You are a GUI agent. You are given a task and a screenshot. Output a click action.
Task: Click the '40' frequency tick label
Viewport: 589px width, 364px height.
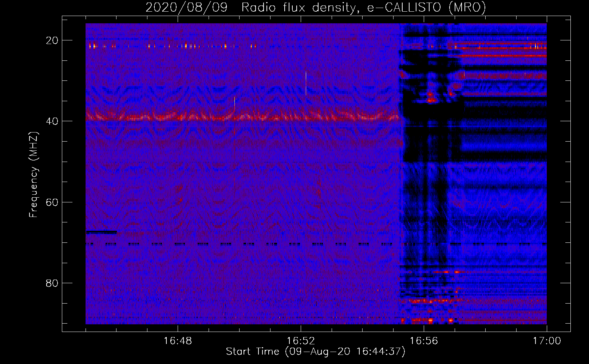[x=52, y=121]
